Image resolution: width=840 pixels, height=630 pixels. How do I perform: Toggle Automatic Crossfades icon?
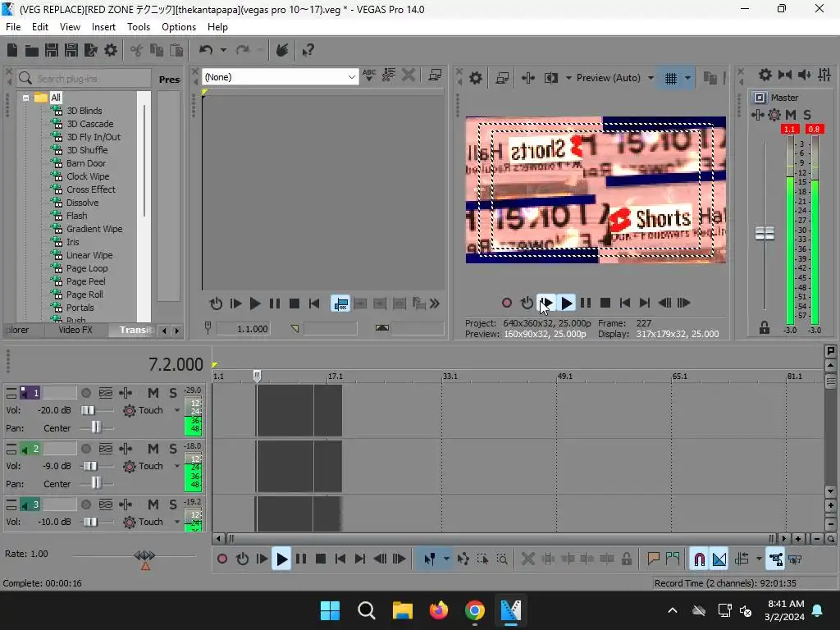(x=719, y=559)
